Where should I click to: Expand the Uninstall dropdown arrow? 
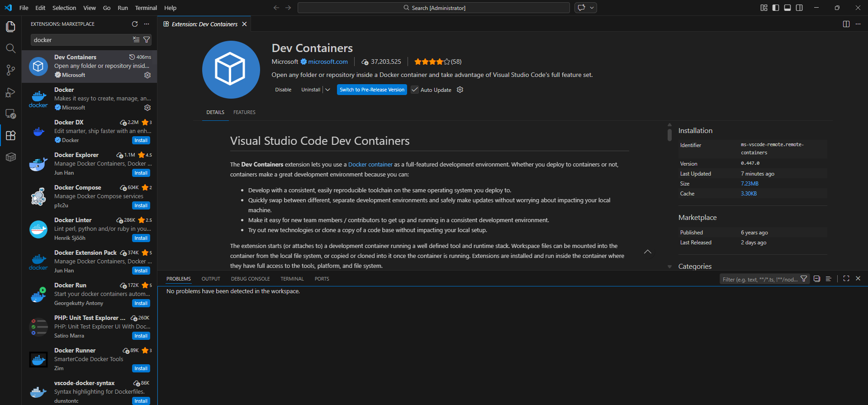(x=328, y=90)
